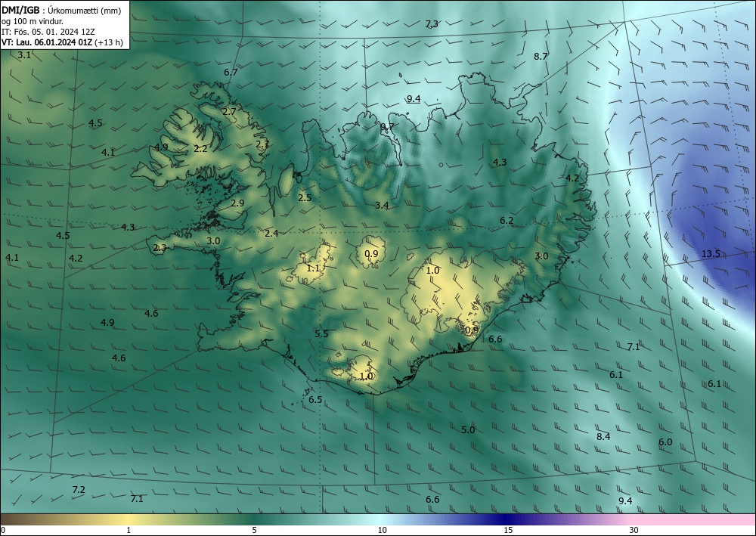Click the 5.5 value on the map
The width and height of the screenshot is (756, 536).
click(x=321, y=333)
